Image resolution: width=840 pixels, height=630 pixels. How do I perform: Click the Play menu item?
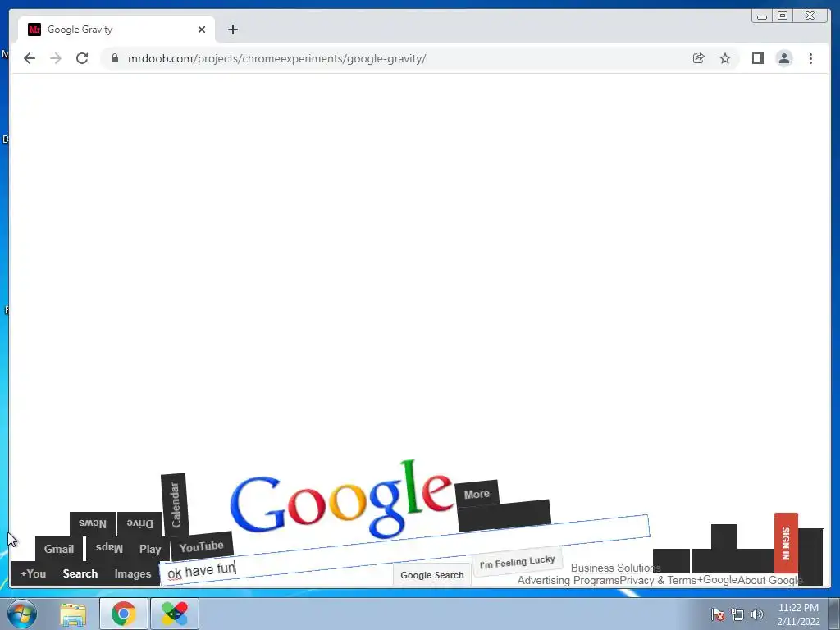pyautogui.click(x=150, y=549)
